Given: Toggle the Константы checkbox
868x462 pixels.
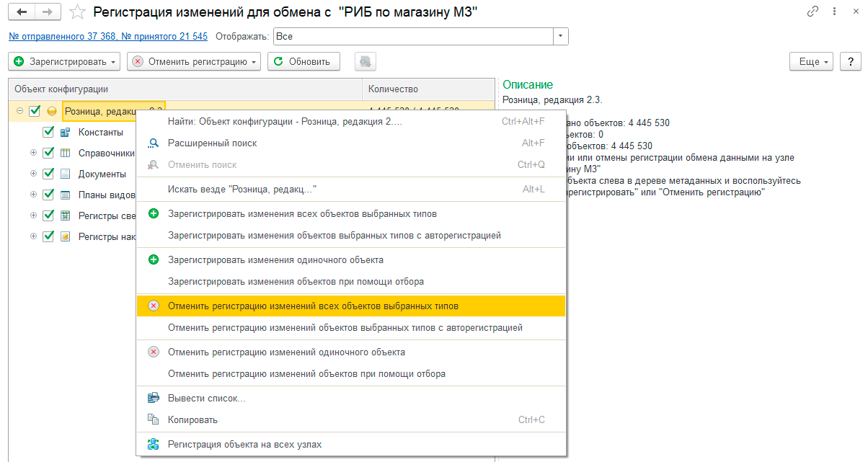Looking at the screenshot, I should tap(48, 132).
